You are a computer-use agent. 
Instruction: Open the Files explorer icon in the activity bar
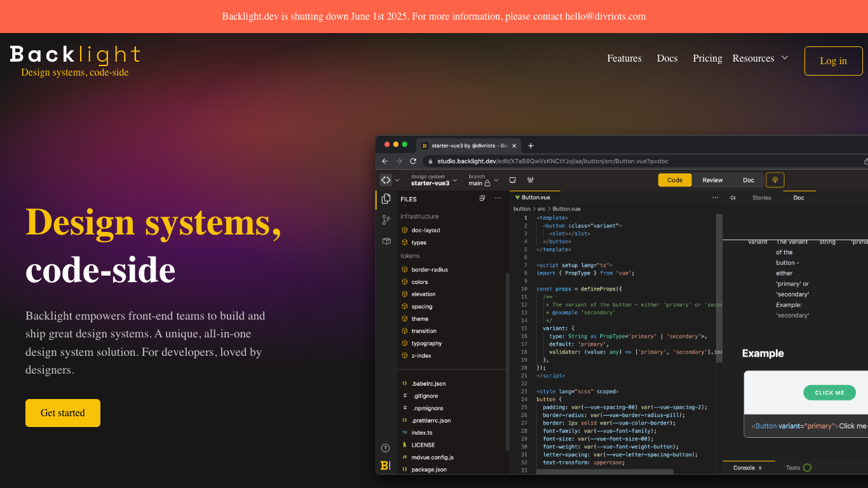point(386,200)
